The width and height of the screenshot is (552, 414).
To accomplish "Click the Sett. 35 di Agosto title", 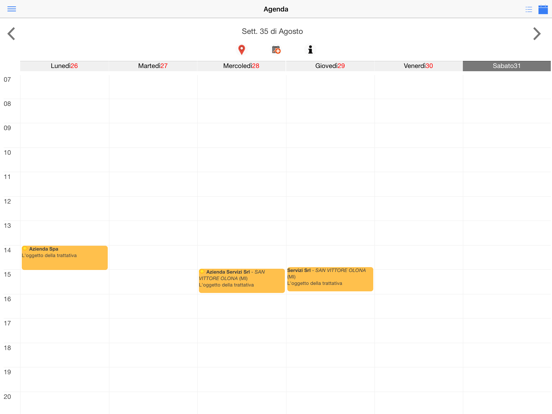I will 272,31.
